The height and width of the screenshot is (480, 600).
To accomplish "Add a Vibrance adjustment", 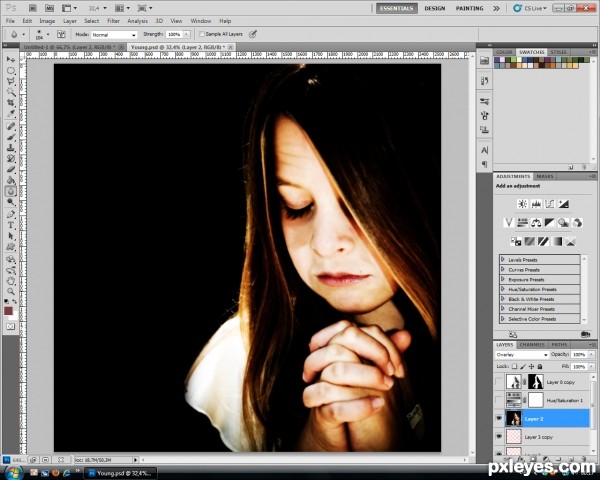I will (509, 222).
